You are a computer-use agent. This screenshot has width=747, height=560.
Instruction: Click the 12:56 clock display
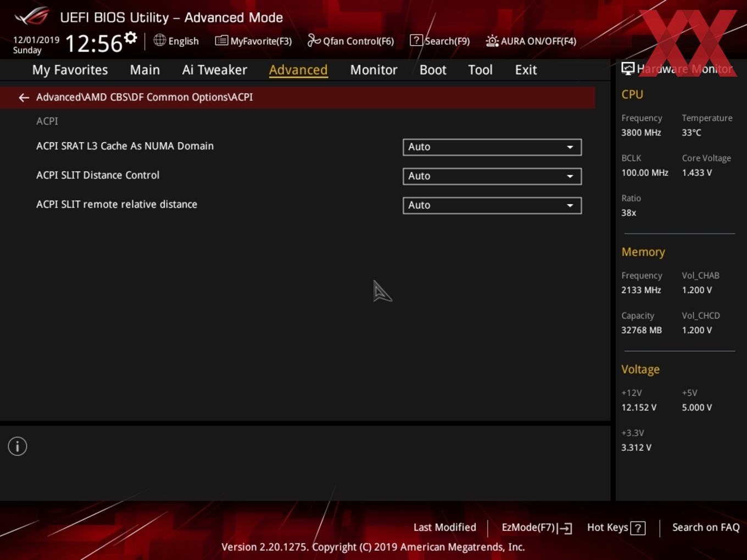click(x=93, y=43)
